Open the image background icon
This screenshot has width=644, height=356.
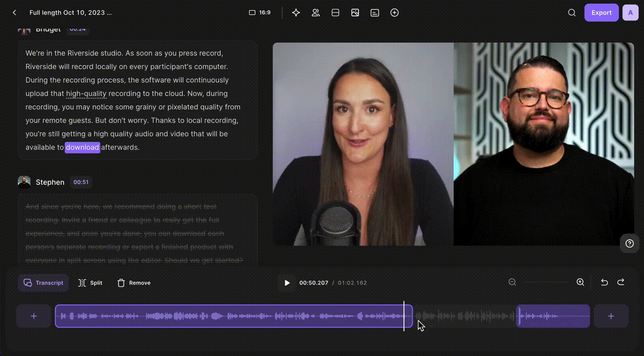coord(355,13)
